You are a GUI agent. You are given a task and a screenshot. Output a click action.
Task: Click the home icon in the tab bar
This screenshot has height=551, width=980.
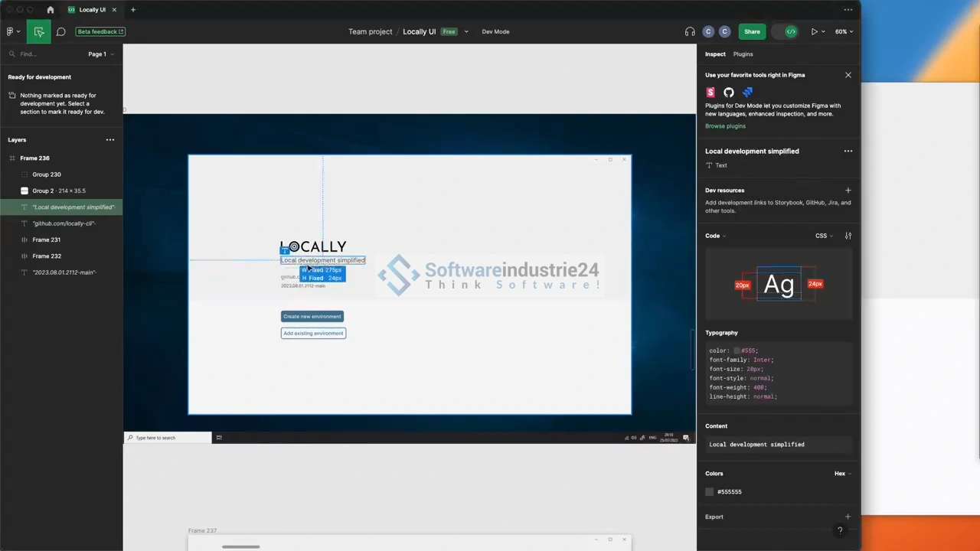(x=51, y=10)
